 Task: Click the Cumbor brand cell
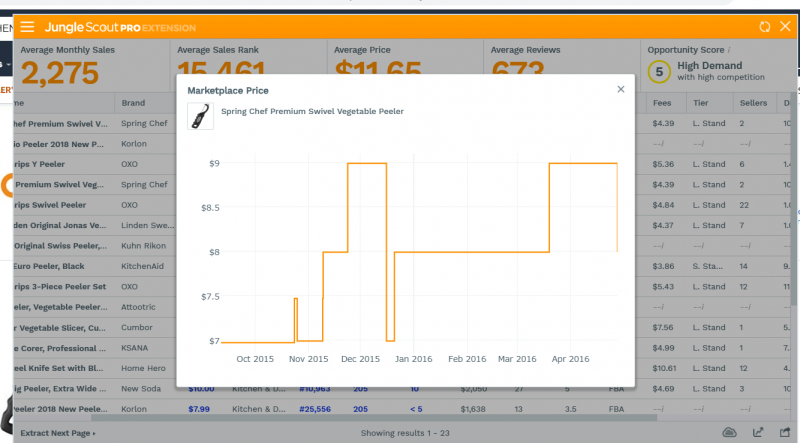(x=136, y=327)
